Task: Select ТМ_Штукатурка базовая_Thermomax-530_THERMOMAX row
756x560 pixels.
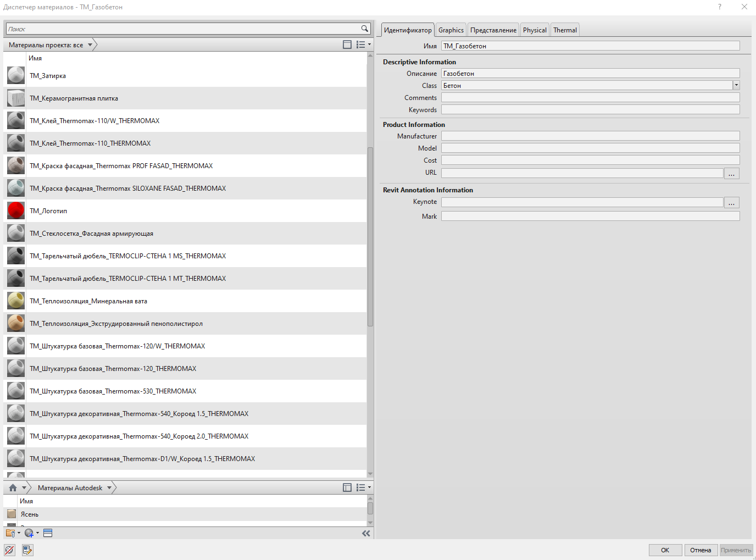Action: tap(185, 391)
